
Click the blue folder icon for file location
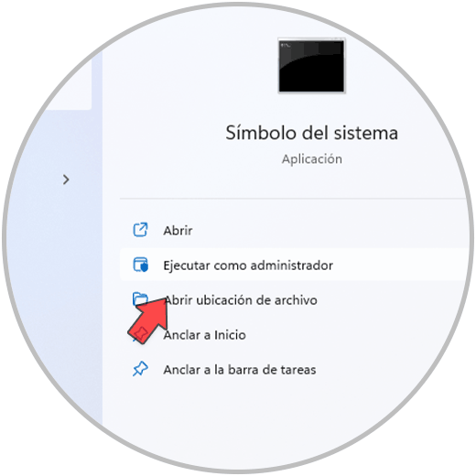[x=140, y=298]
